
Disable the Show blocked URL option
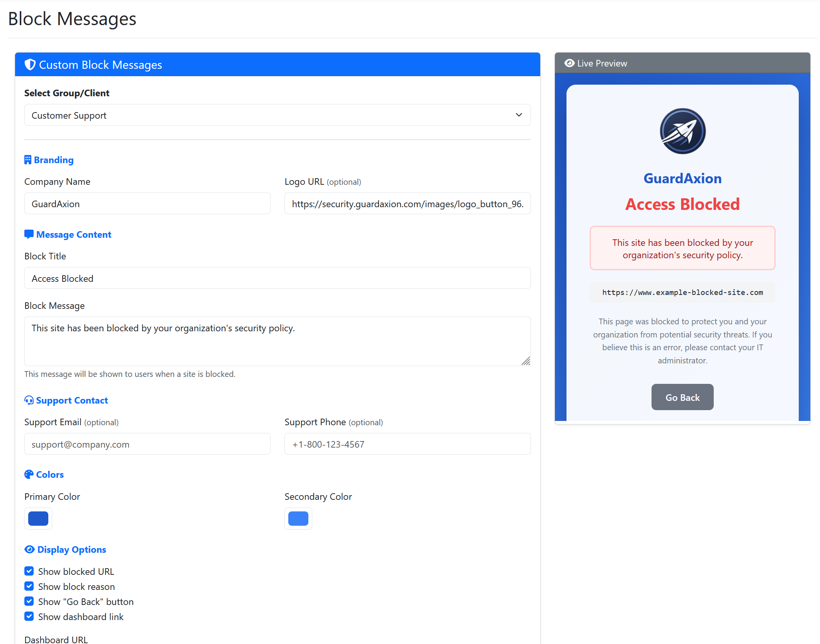(x=29, y=571)
